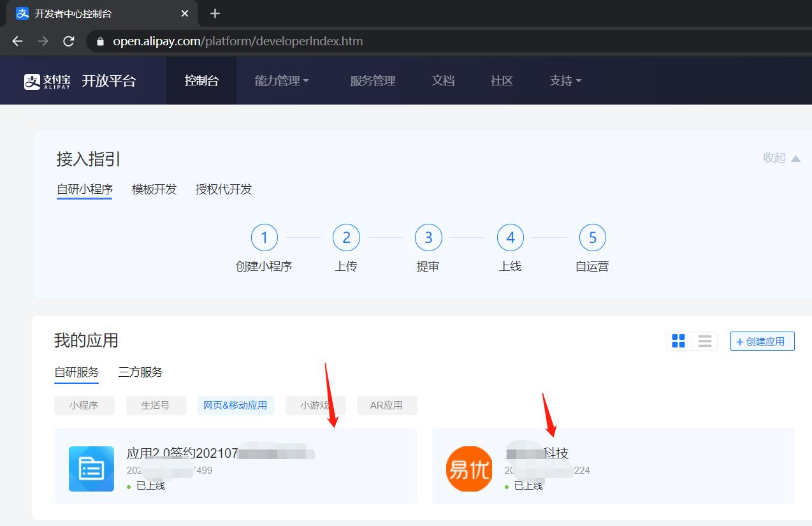Screen dimensions: 812x526
Task: Switch to grid view of applications
Action: tap(678, 341)
